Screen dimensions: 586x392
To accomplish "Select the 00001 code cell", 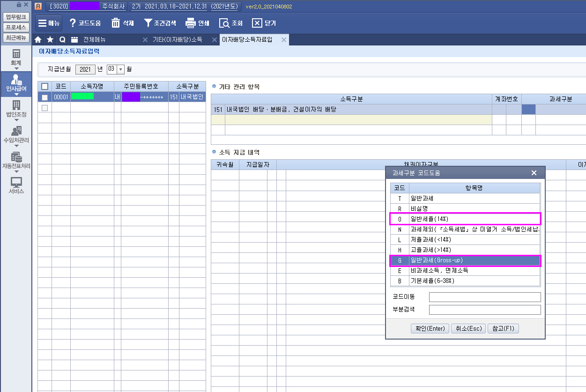I will click(x=61, y=97).
